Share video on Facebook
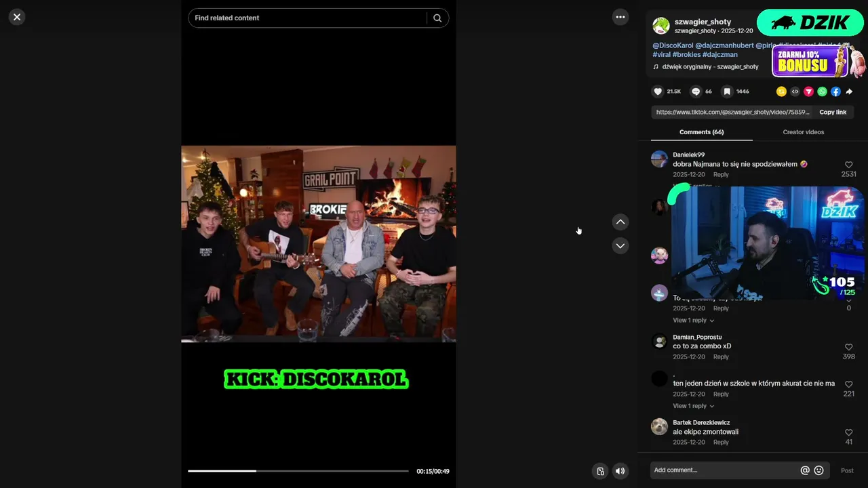The height and width of the screenshot is (488, 868). pyautogui.click(x=835, y=91)
